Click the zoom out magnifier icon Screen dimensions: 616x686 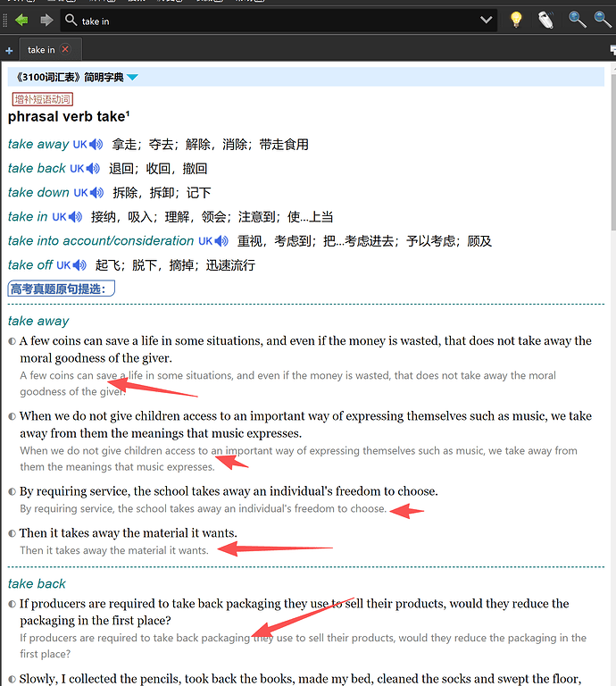click(x=604, y=20)
